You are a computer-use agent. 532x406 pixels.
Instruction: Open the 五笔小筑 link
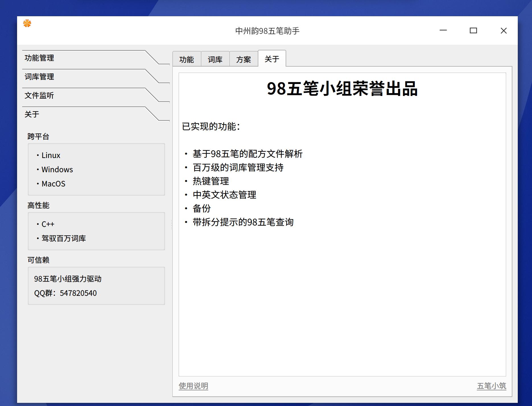click(x=491, y=386)
